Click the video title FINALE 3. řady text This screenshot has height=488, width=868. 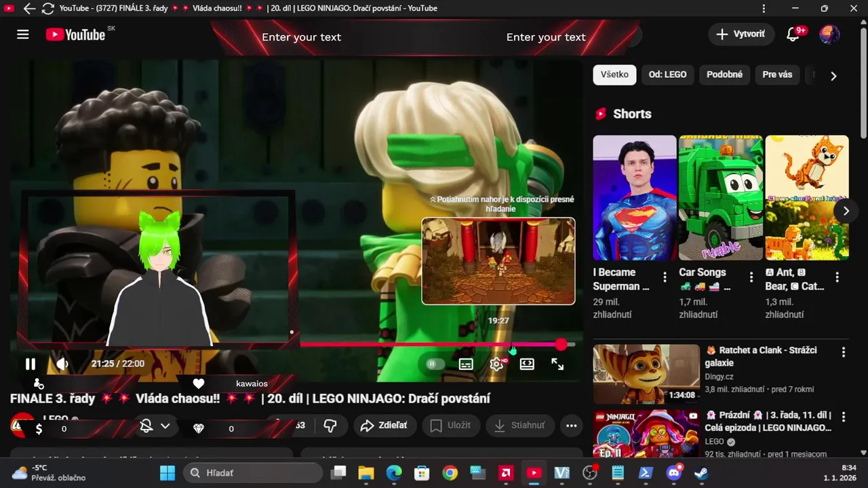[x=250, y=399]
